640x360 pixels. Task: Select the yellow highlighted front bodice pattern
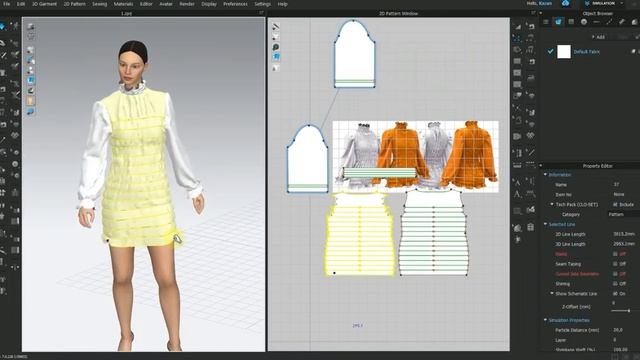(360, 235)
